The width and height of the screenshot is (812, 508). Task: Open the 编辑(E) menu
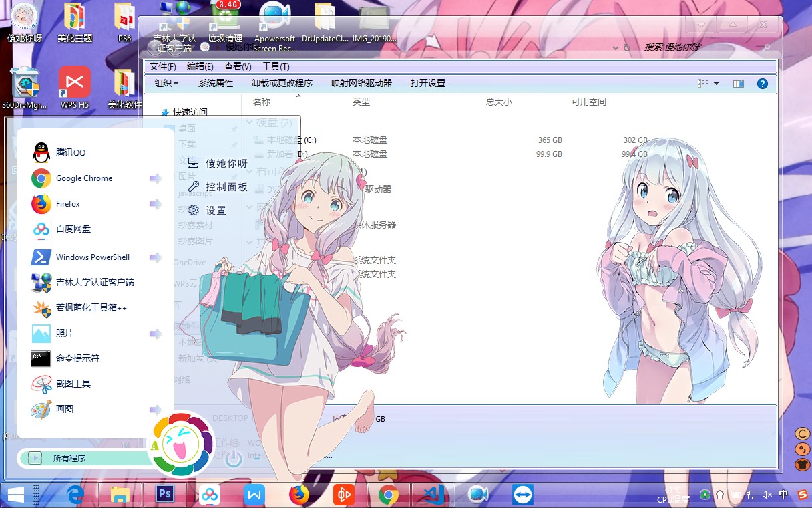(200, 67)
